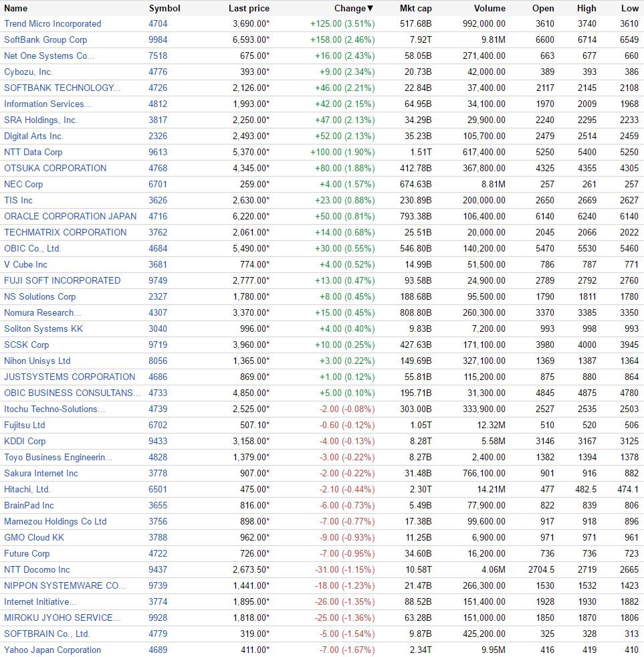Open OBIC Co., Ltd. link
Image resolution: width=644 pixels, height=657 pixels.
[x=32, y=248]
